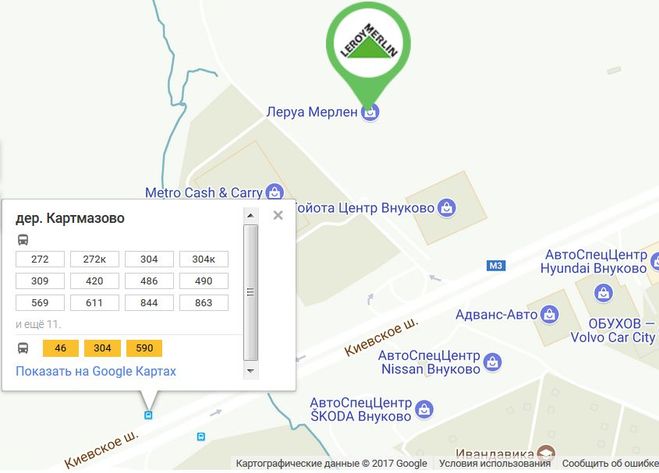Click the АвтоСпецЦентр Nissan Внуково marker icon
This screenshot has width=659, height=473.
(x=492, y=362)
